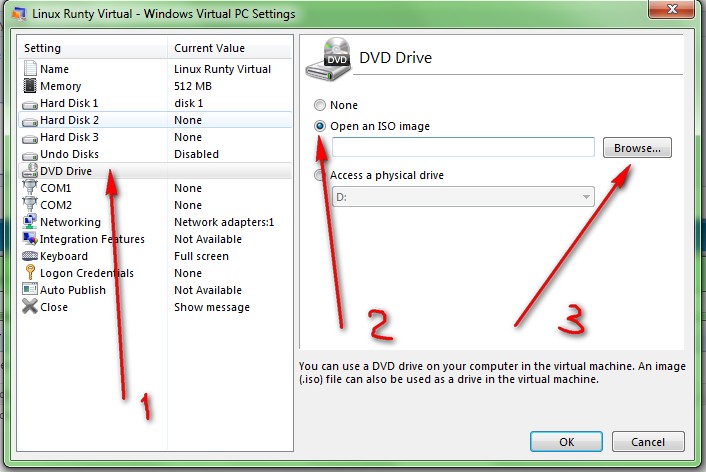Open the D: physical drive dropdown
This screenshot has width=706, height=472.
(463, 197)
